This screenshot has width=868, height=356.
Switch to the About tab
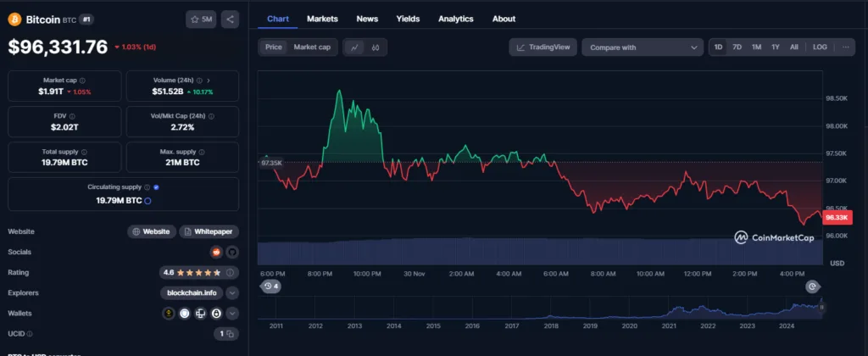click(x=504, y=19)
